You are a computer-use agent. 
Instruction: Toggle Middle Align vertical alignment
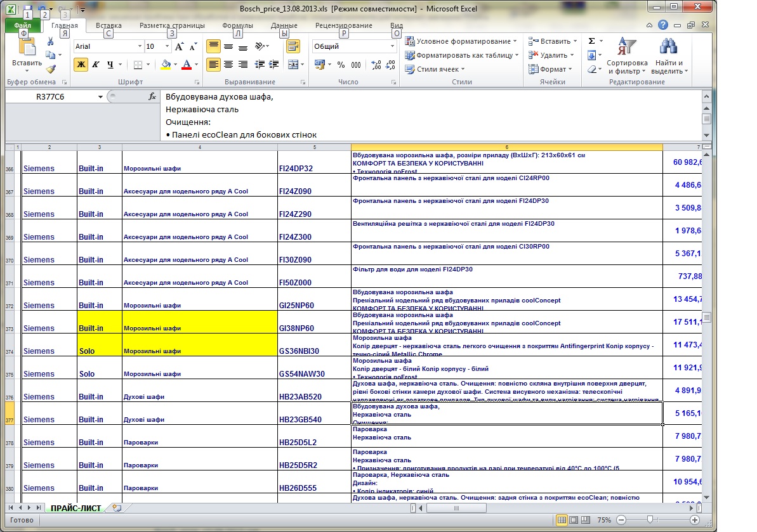(228, 46)
